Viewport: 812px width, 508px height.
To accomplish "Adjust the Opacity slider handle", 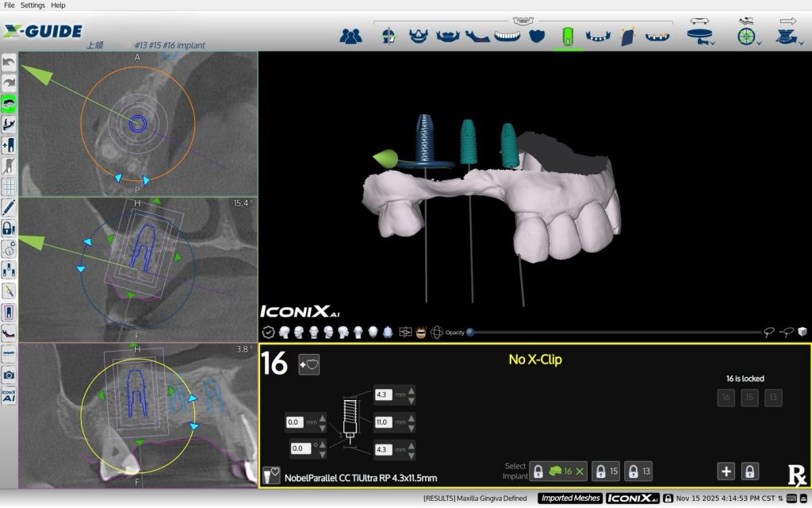I will pos(470,333).
